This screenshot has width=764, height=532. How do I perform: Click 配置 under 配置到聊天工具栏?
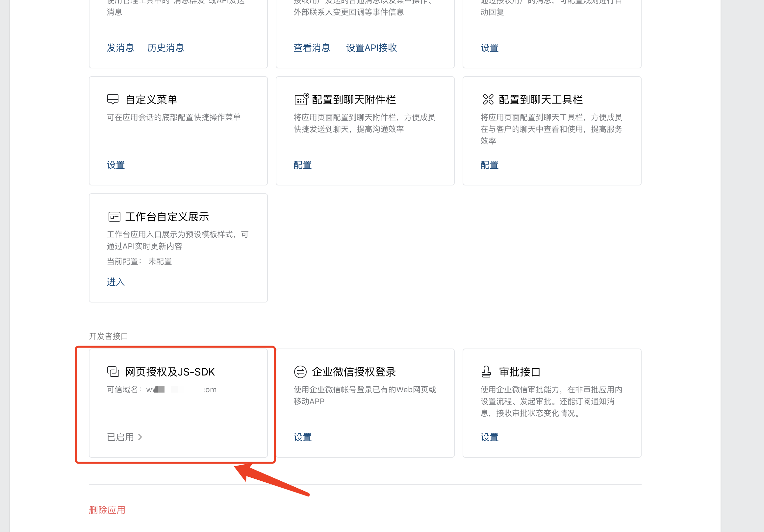pos(489,165)
